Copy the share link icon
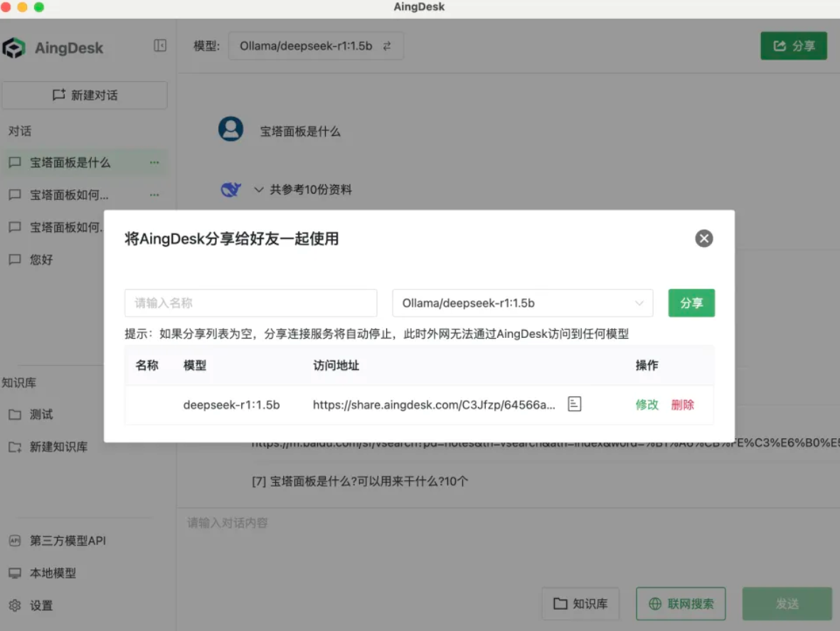The width and height of the screenshot is (840, 631). point(574,404)
